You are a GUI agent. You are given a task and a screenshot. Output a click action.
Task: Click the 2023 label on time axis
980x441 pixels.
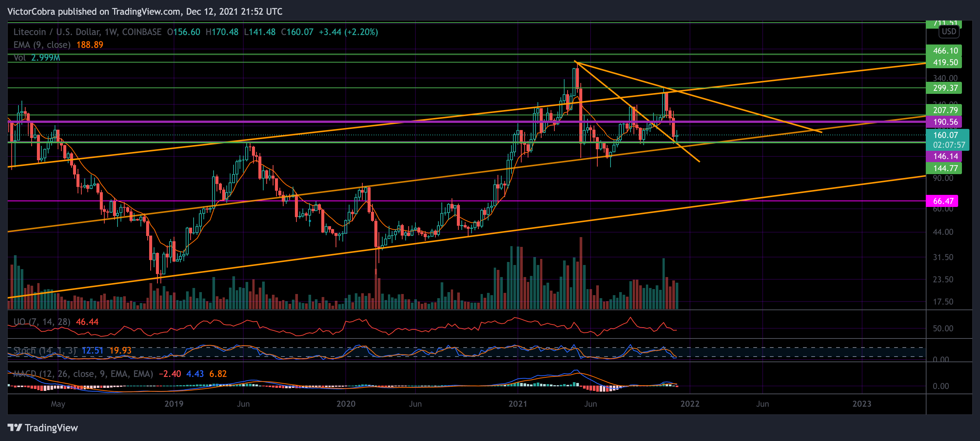click(x=862, y=404)
